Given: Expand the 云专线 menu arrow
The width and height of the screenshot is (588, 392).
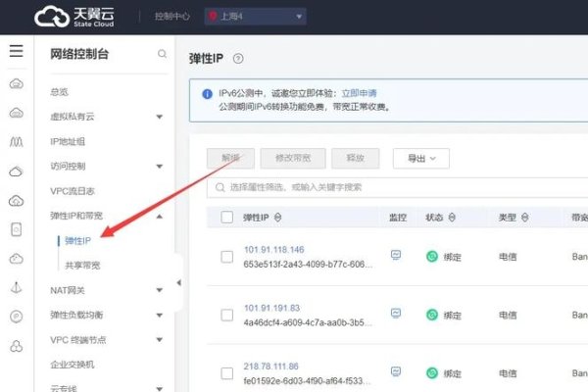Looking at the screenshot, I should coord(160,388).
